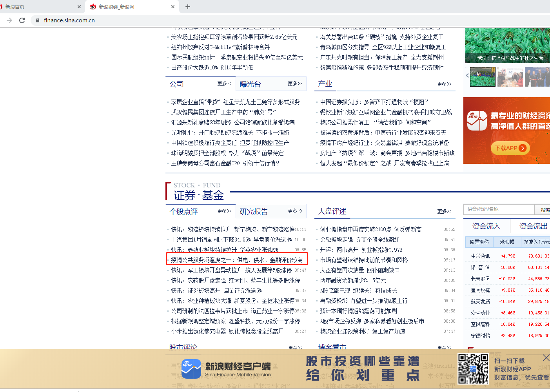Open article 日产股价大跌近10% 创10年半新低
Viewport: 550px width, 392px height.
click(x=212, y=67)
